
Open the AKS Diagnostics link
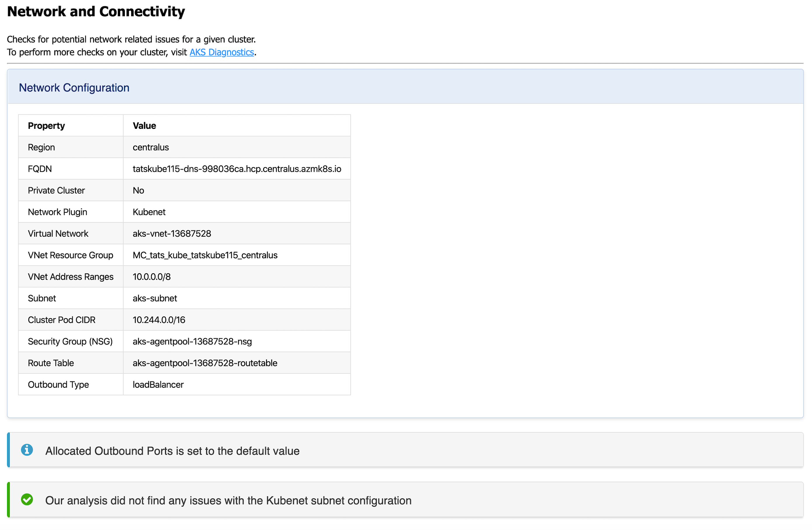click(221, 52)
